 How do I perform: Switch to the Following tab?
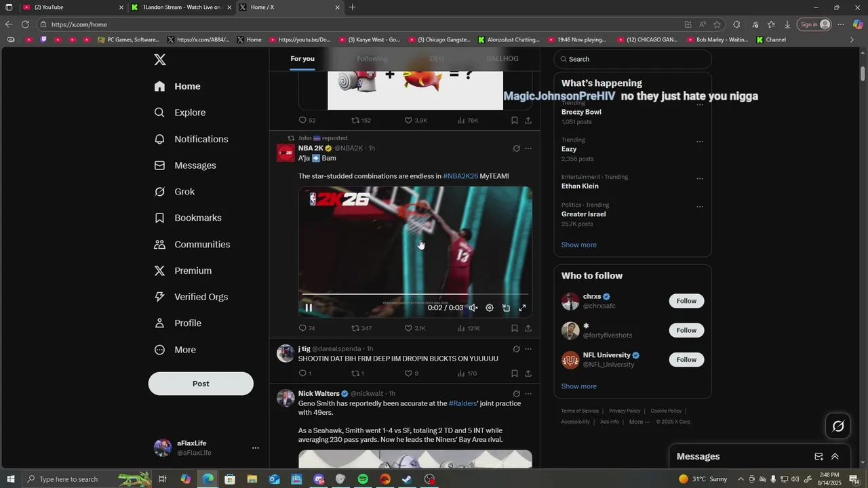tap(372, 59)
